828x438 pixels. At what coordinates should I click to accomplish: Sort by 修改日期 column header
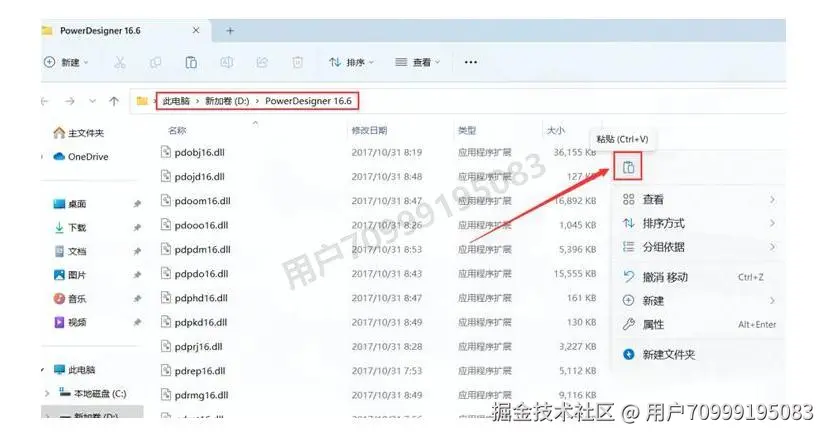pos(369,130)
